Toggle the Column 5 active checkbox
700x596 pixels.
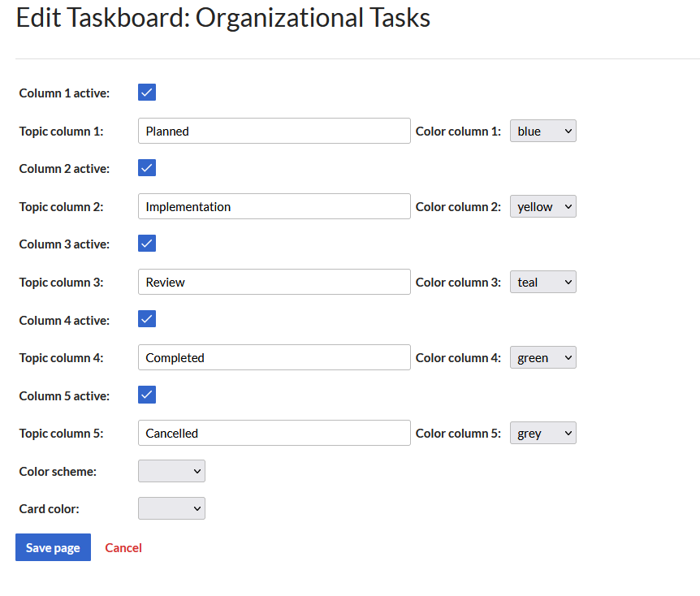pos(147,395)
